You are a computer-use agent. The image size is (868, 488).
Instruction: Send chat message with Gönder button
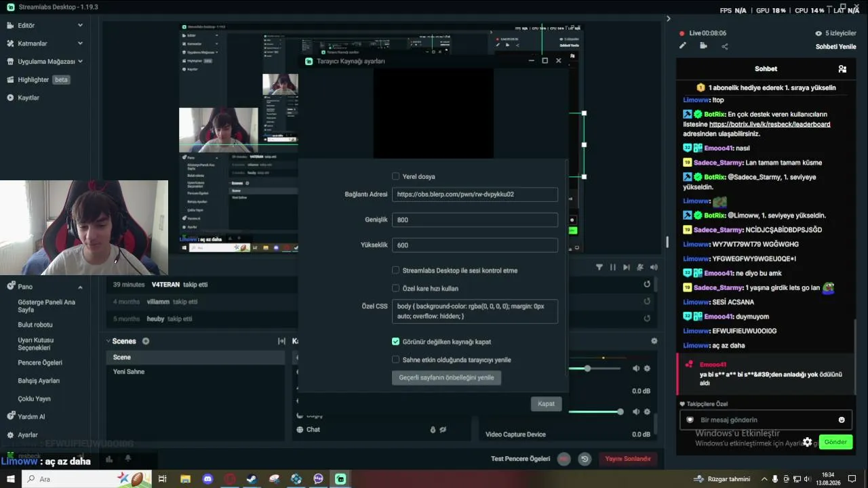835,442
